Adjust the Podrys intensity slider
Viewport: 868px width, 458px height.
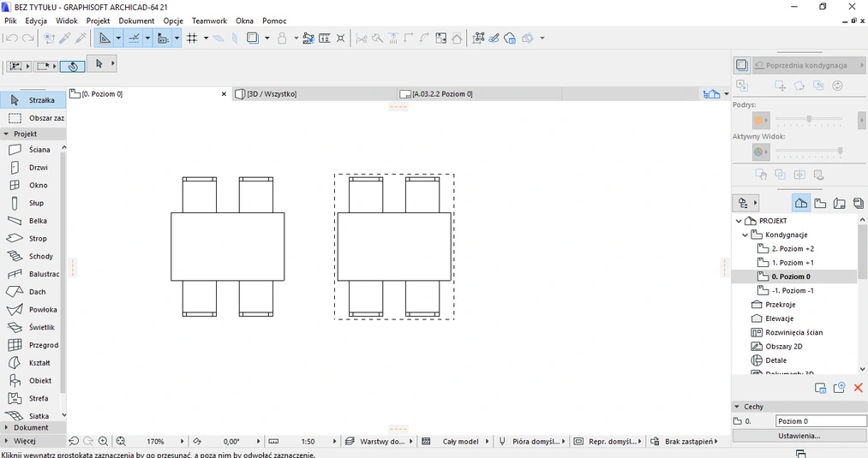[809, 119]
